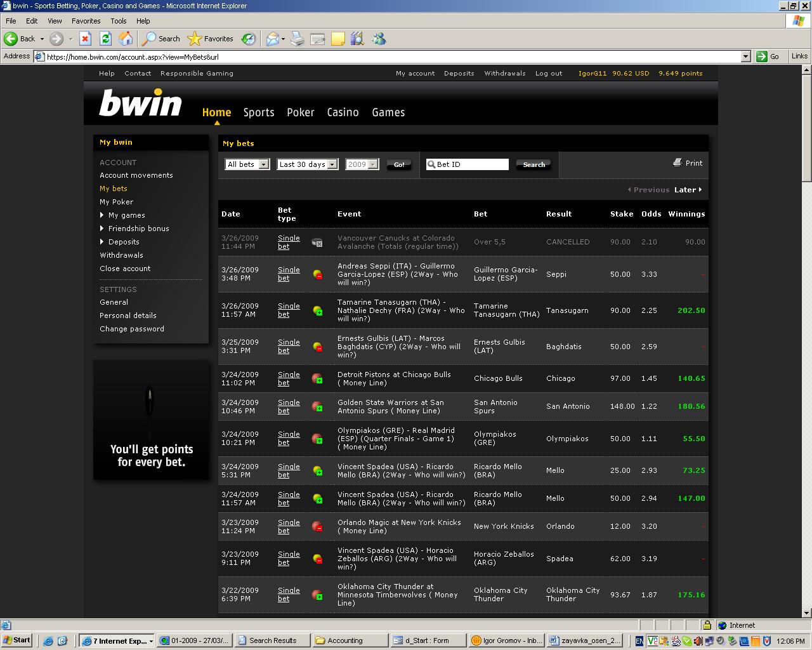Open the 2009 year dropdown
This screenshot has height=650, width=812.
tap(362, 164)
